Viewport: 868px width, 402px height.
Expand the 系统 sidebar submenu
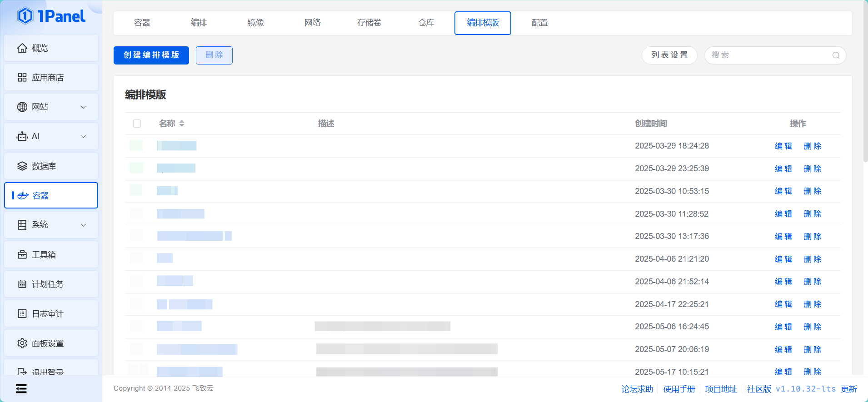83,225
